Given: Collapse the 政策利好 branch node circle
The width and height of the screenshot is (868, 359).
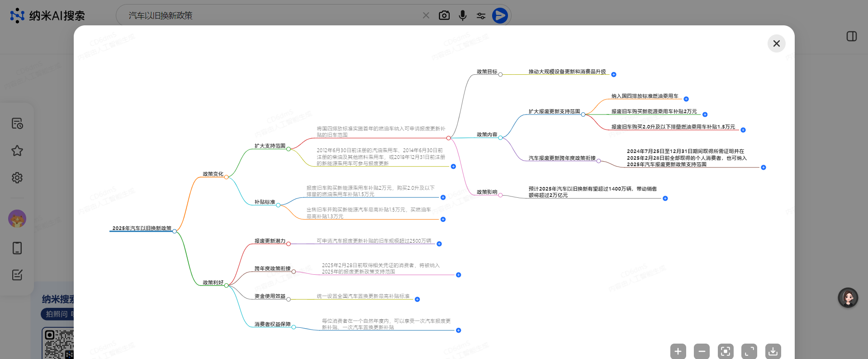Looking at the screenshot, I should (227, 286).
